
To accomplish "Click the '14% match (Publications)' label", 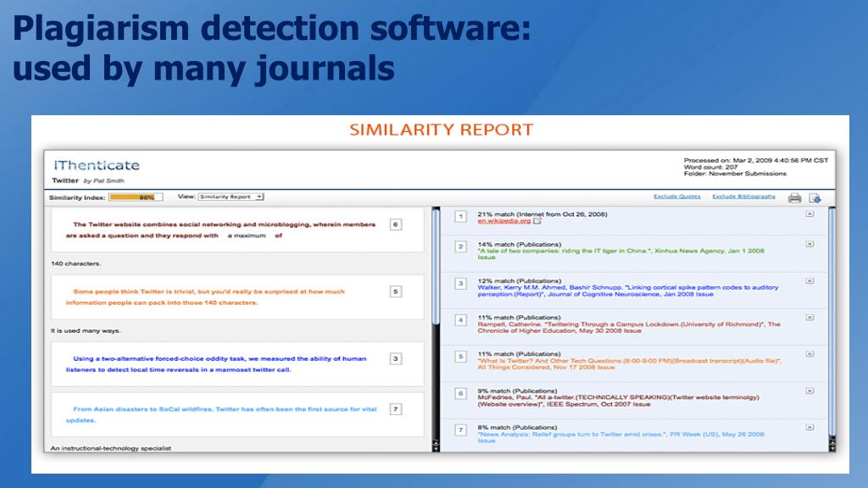I will pos(520,244).
